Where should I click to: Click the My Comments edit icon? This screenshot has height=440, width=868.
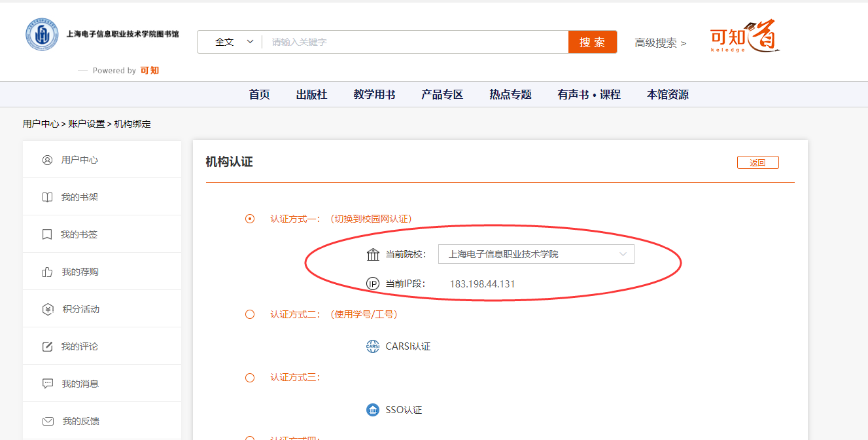47,346
